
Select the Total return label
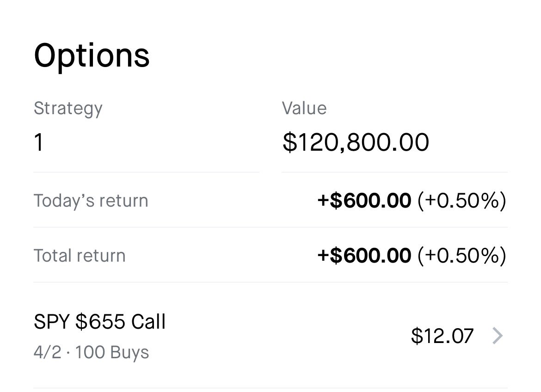click(x=80, y=256)
